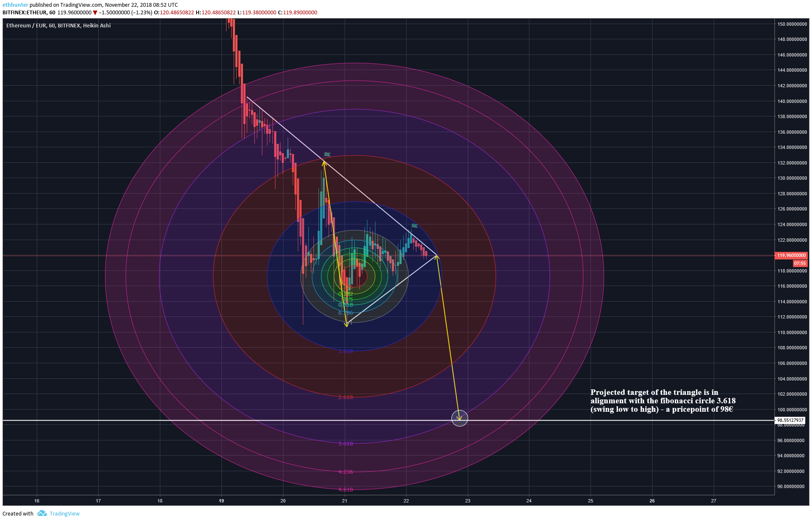
Task: Select the Projected target of the triangle annotation text
Action: 663,401
